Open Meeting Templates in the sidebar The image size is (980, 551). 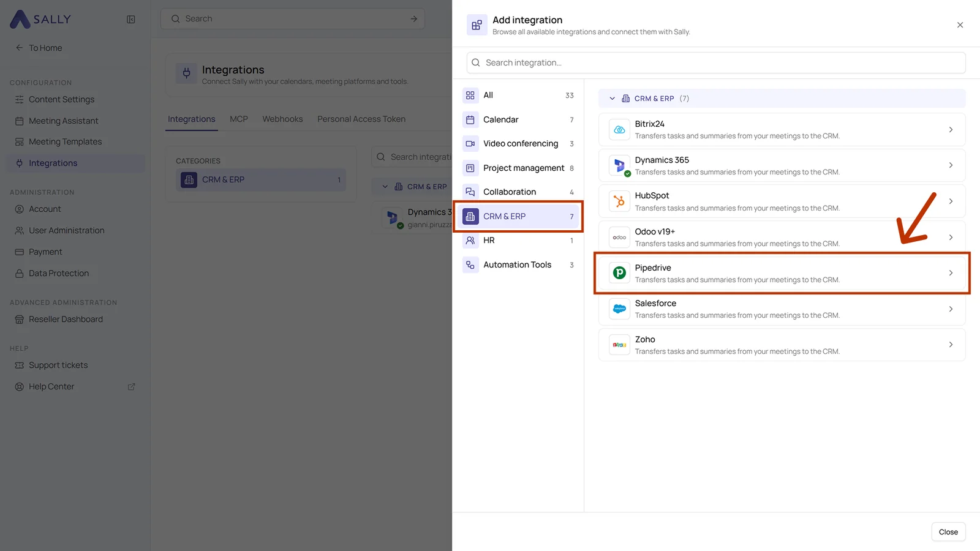(x=65, y=141)
